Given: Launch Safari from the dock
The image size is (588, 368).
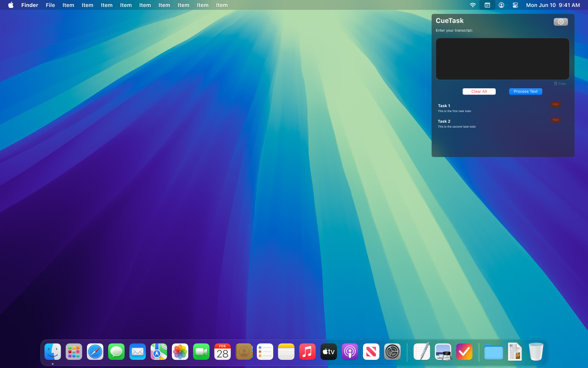Looking at the screenshot, I should [x=95, y=352].
